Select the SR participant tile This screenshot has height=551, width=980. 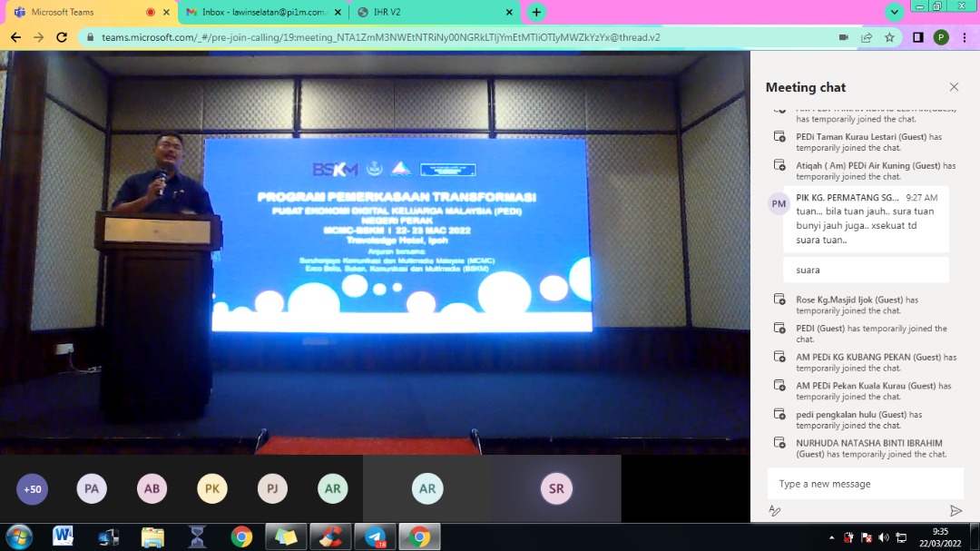pos(556,489)
